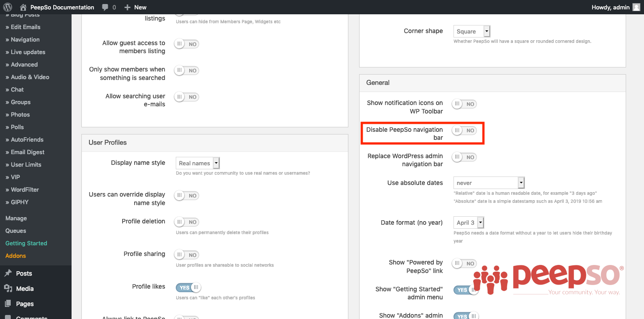This screenshot has height=319, width=644.
Task: Toggle Disable PeepSo navigation bar switch
Action: click(x=464, y=130)
